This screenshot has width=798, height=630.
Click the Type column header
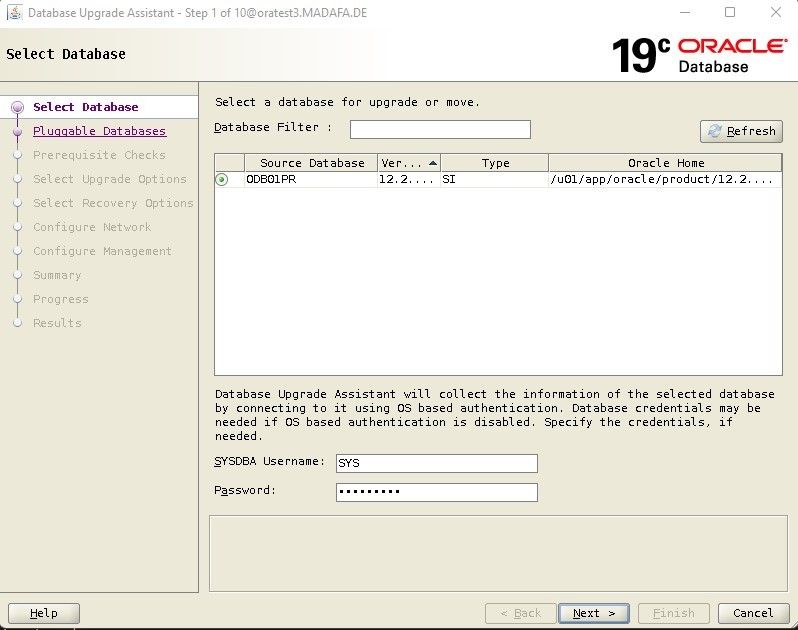point(494,163)
